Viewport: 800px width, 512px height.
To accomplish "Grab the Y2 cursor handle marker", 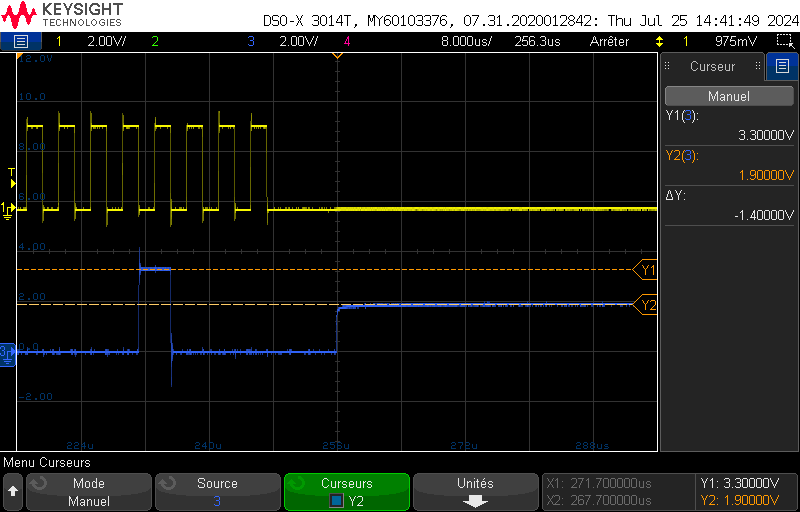I will pyautogui.click(x=644, y=305).
